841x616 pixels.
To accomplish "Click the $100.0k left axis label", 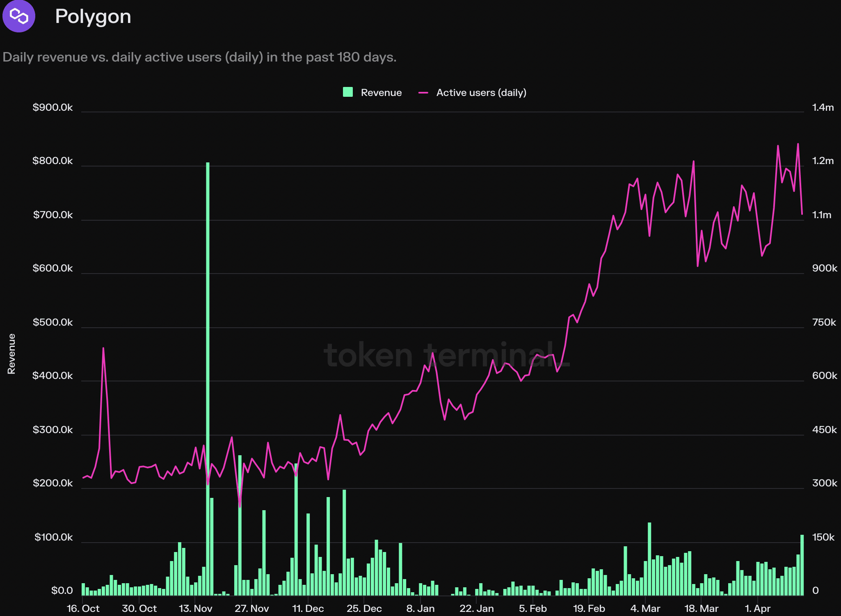I will pyautogui.click(x=53, y=537).
